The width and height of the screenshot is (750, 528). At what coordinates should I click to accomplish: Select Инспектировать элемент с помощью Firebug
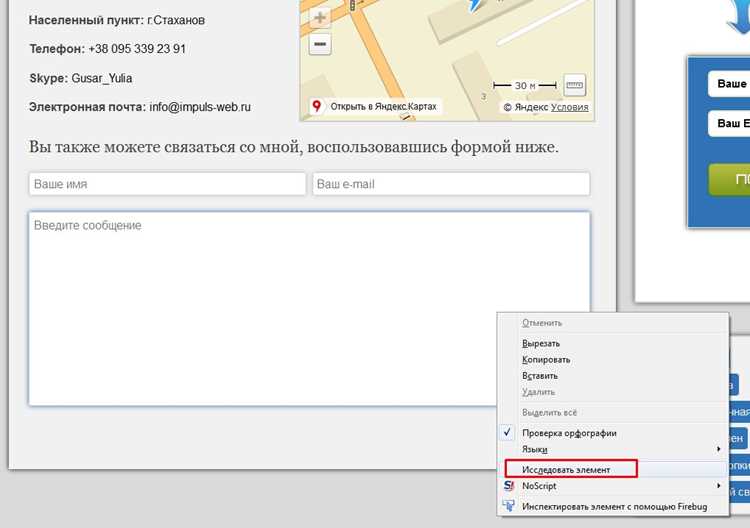pyautogui.click(x=613, y=506)
